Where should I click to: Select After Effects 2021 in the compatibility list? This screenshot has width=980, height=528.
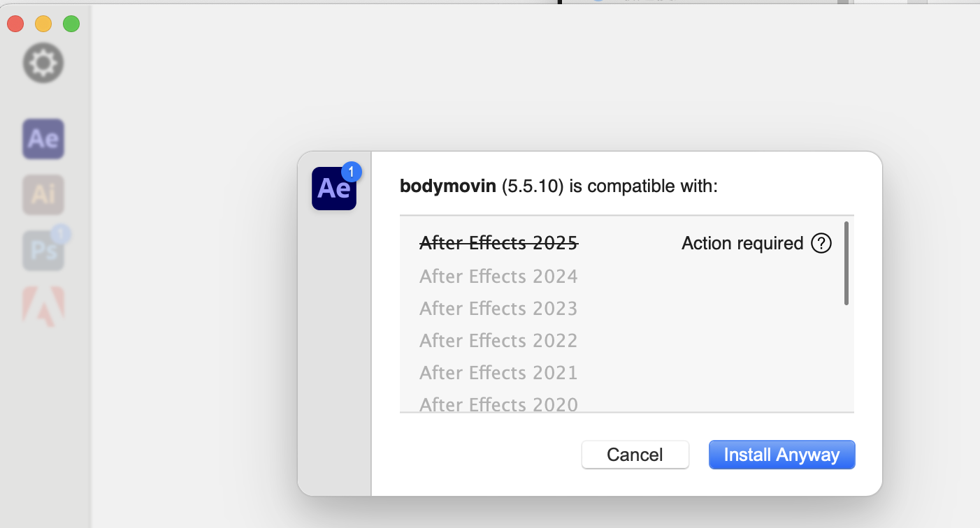coord(498,372)
